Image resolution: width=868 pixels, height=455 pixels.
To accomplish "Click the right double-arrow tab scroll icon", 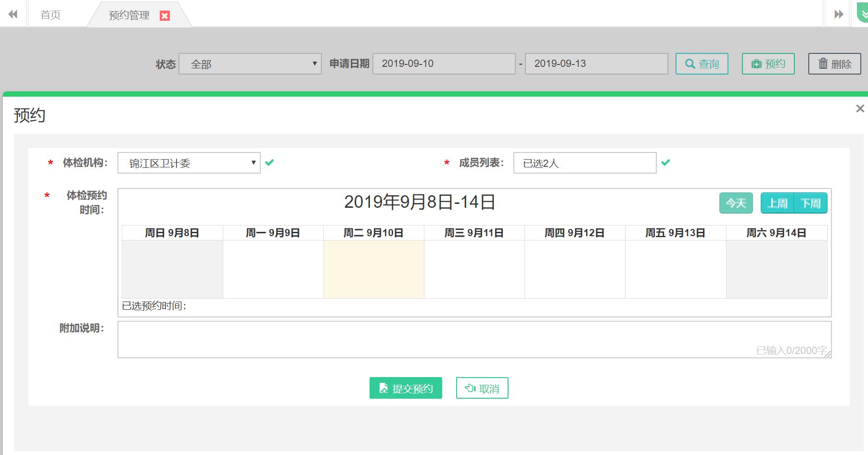I will (x=837, y=14).
